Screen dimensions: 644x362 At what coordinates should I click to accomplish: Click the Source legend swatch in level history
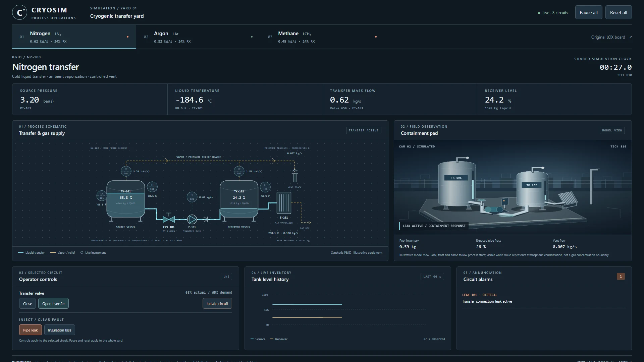click(252, 339)
